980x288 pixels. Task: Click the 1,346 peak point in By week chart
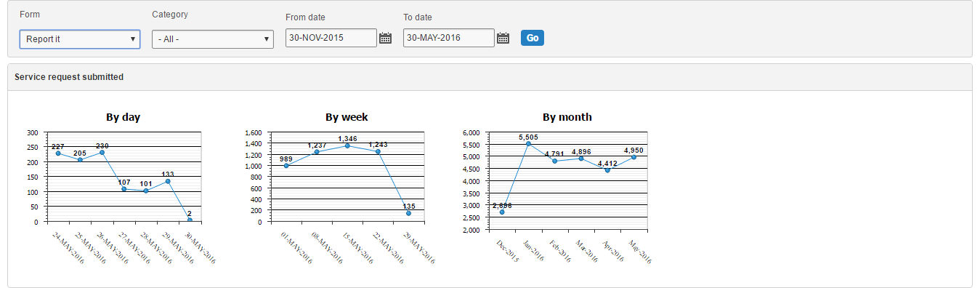[x=347, y=145]
